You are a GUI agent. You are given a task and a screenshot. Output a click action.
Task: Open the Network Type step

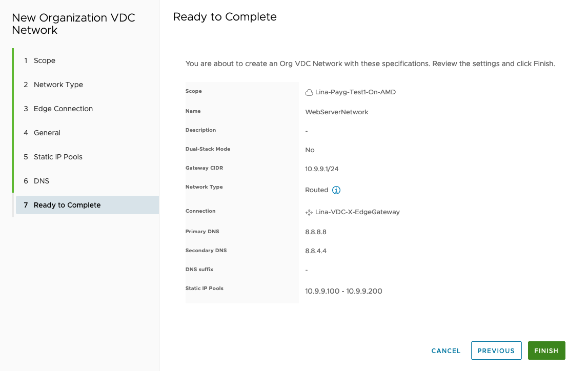pyautogui.click(x=58, y=85)
